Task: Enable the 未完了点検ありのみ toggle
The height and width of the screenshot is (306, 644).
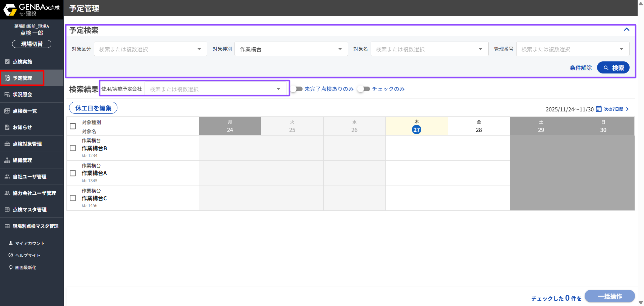Action: tap(297, 89)
